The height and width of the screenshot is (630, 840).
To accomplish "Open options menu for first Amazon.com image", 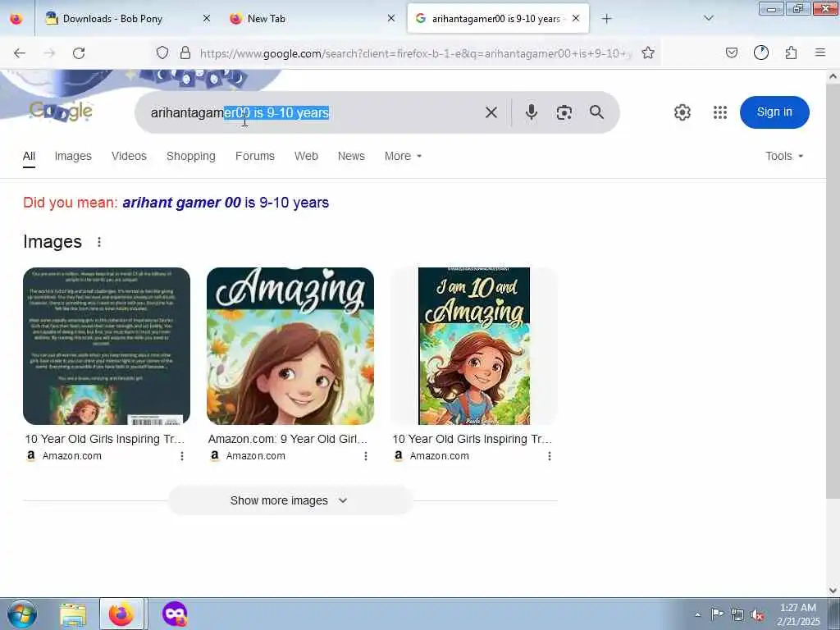I will point(182,456).
